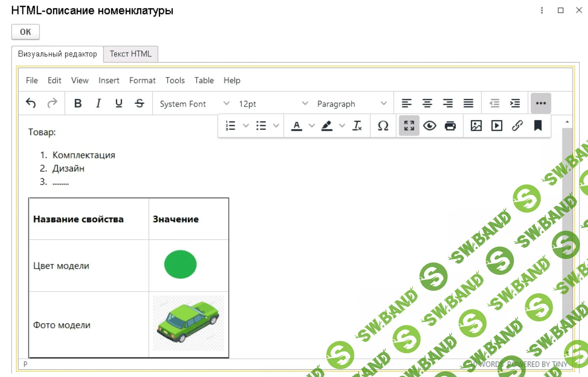588x377 pixels.
Task: Toggle bold formatting
Action: pos(78,103)
